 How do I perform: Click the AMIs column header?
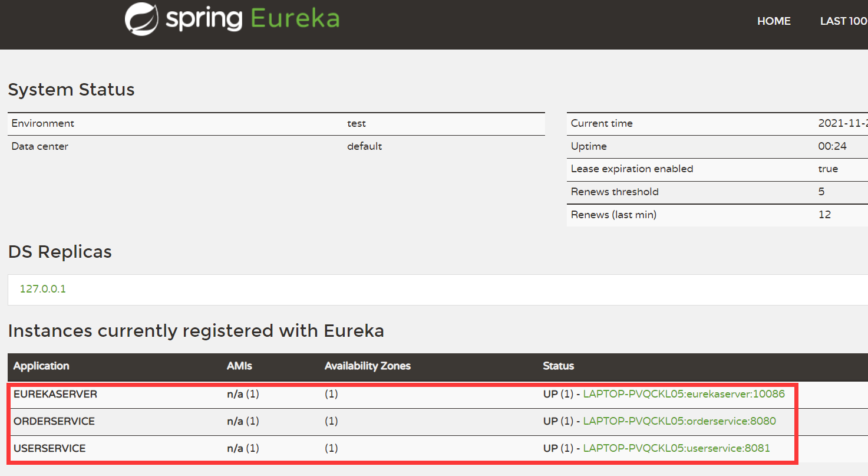pos(239,366)
